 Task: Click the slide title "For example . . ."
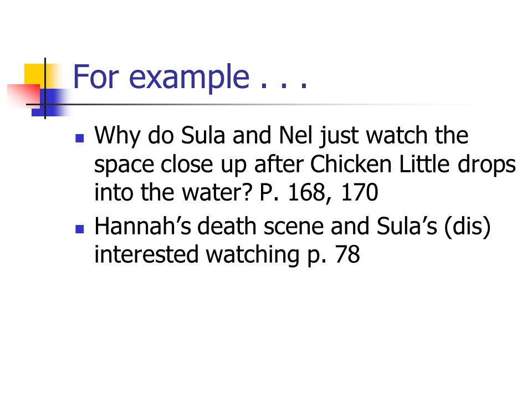coord(190,78)
